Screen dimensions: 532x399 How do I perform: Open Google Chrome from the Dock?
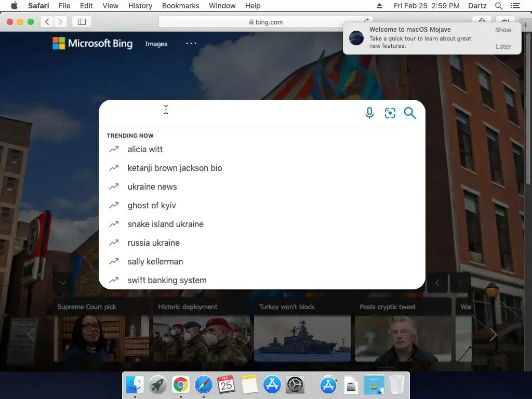tap(180, 385)
